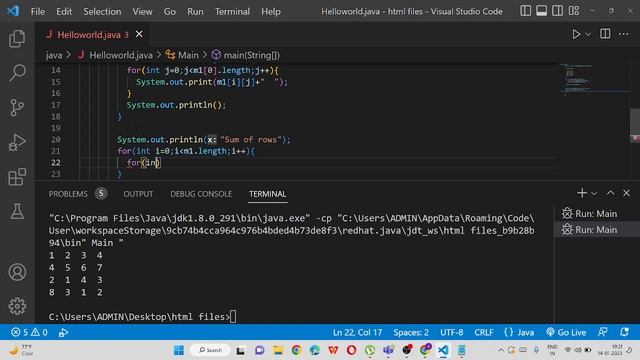Click the VS Code taskbar icon
This screenshot has height=360, width=640.
[443, 350]
